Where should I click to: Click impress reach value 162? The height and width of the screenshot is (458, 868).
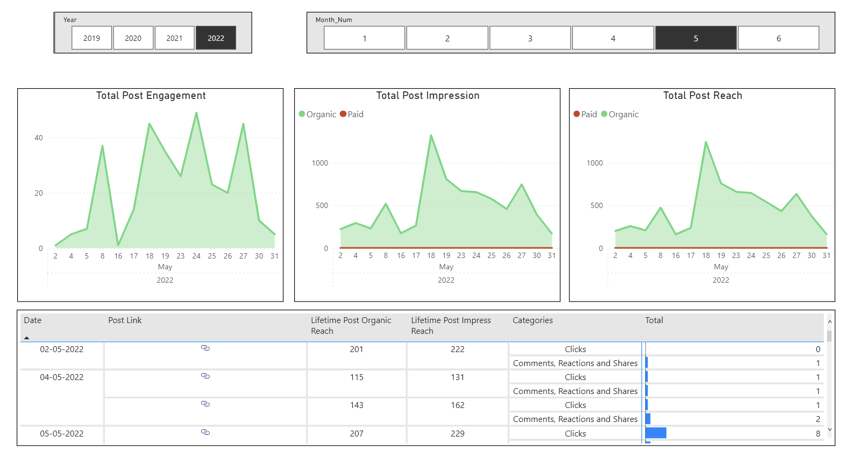click(x=458, y=405)
